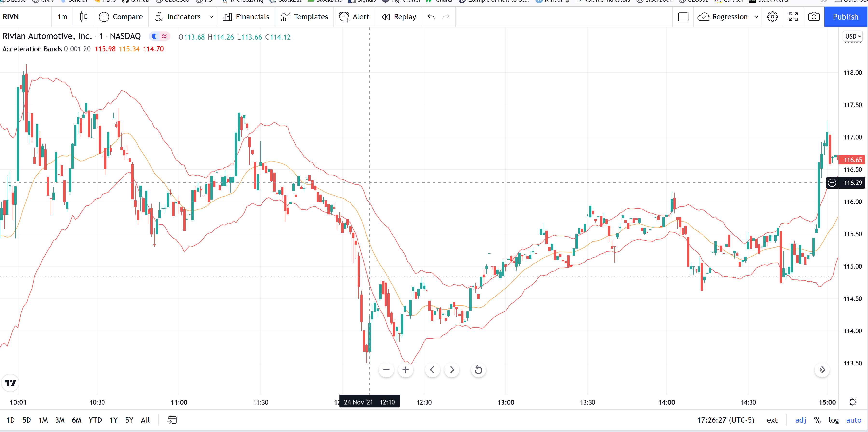Click Rivian Automotive, Inc. title
This screenshot has height=432, width=868.
tap(47, 36)
